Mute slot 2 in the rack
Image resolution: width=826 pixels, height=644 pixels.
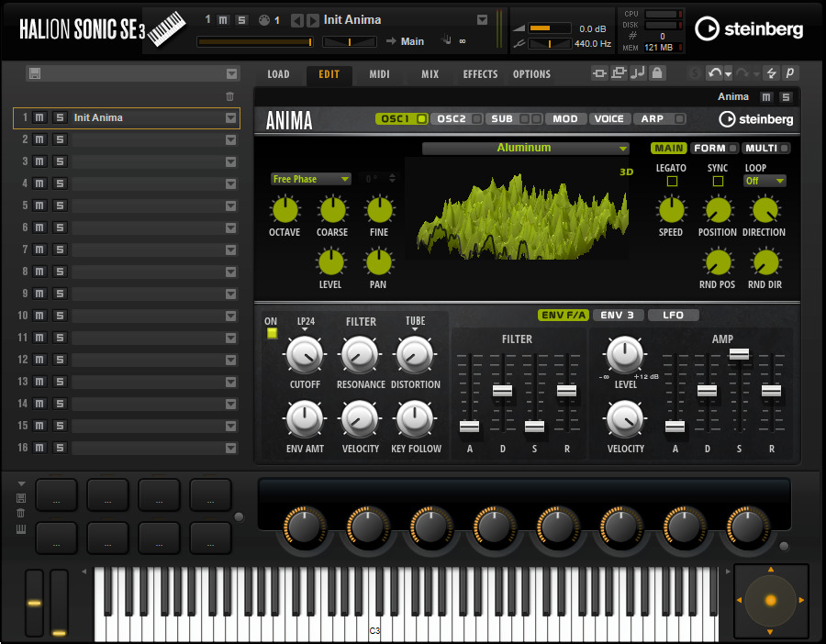click(x=39, y=139)
